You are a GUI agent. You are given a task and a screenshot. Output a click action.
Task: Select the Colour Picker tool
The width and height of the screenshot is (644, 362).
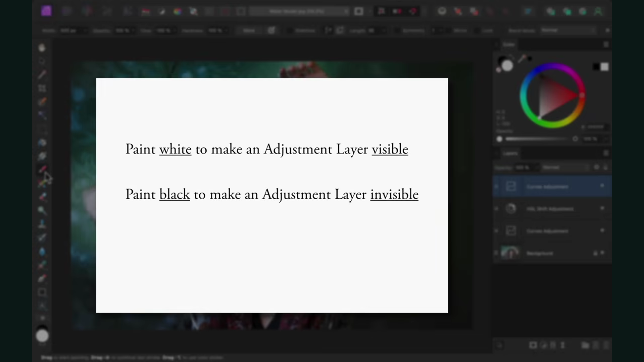tap(42, 74)
